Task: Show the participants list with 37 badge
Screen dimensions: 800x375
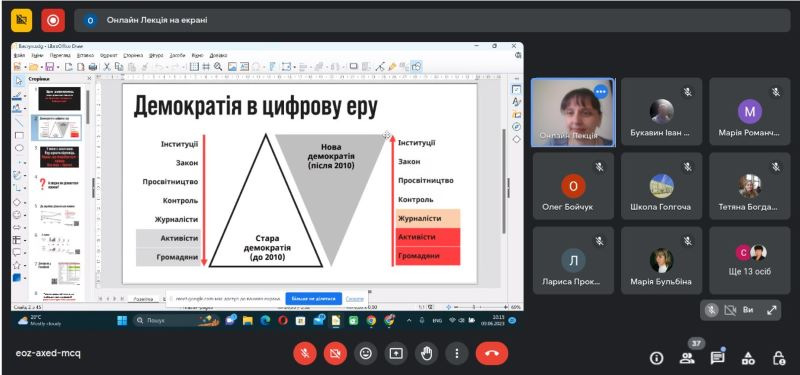Action: (687, 357)
